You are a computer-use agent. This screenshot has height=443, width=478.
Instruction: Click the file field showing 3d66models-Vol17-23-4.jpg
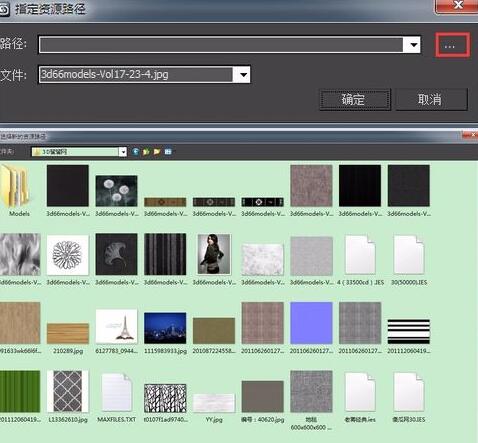click(136, 74)
